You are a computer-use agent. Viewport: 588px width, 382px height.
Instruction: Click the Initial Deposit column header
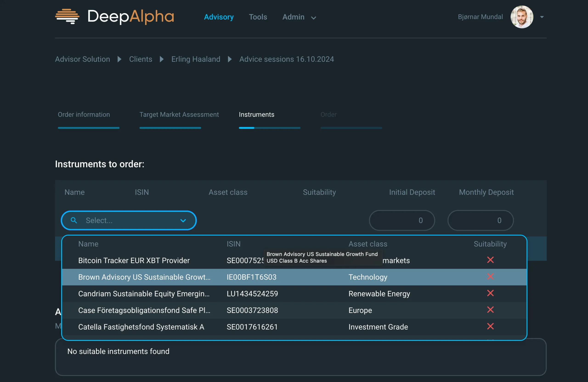[x=412, y=192]
